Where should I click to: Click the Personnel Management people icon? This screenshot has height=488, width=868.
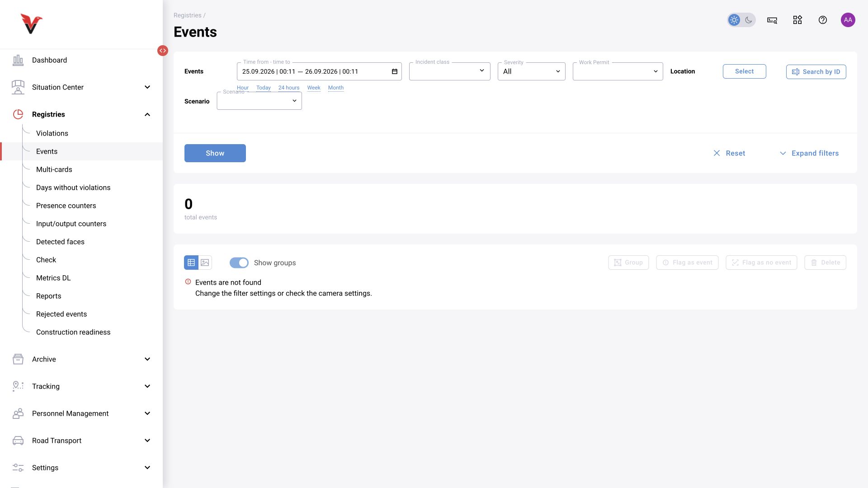[18, 413]
